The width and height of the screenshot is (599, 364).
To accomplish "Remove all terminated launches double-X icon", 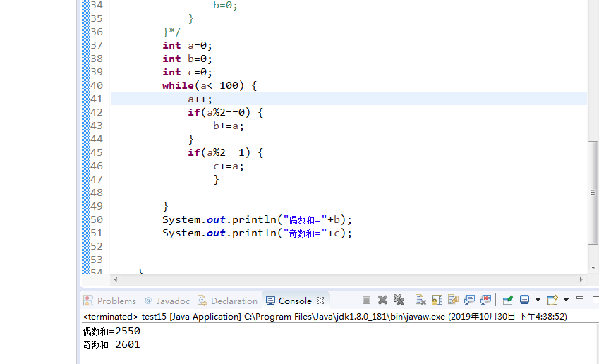I will pyautogui.click(x=399, y=301).
